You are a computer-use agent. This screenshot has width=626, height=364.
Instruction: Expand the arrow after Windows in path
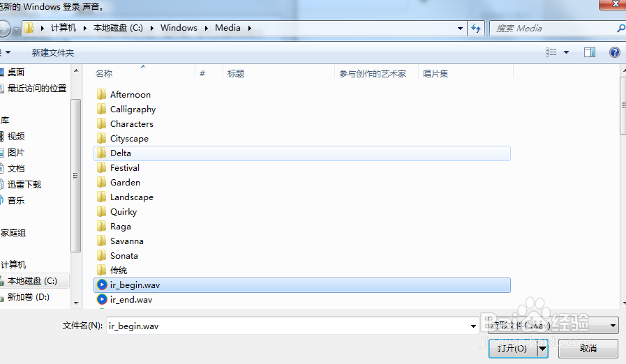coord(206,28)
